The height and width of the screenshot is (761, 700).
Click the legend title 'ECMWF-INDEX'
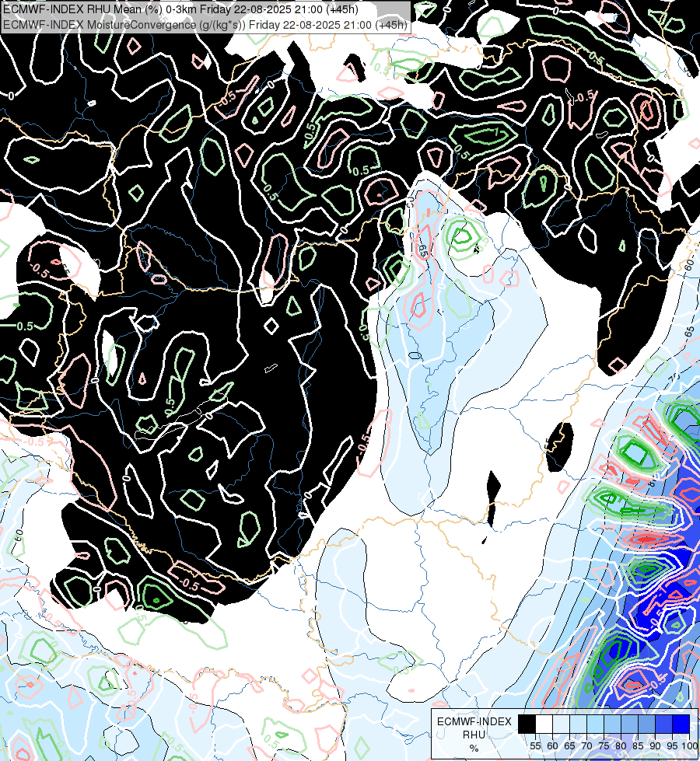pos(474,721)
